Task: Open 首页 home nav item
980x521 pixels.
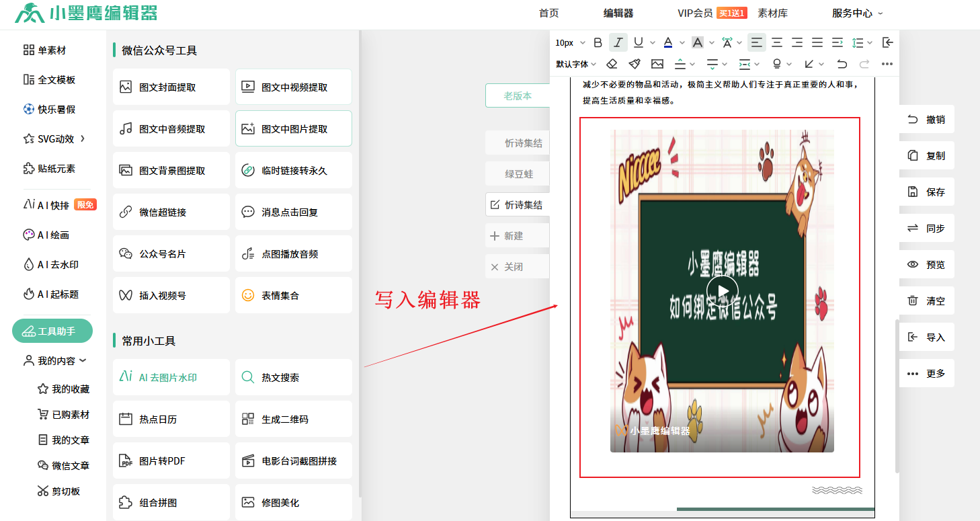Action: pos(548,13)
